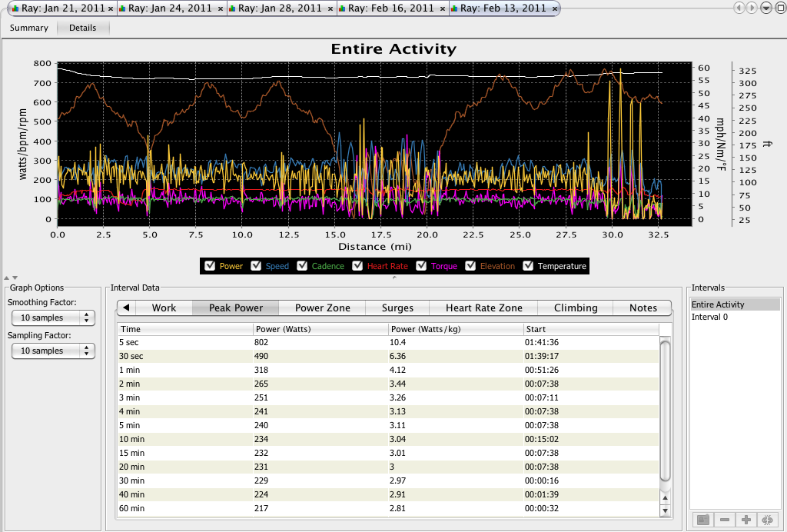This screenshot has height=532, width=787.
Task: Open the Sampling Factor dropdown
Action: coord(53,351)
